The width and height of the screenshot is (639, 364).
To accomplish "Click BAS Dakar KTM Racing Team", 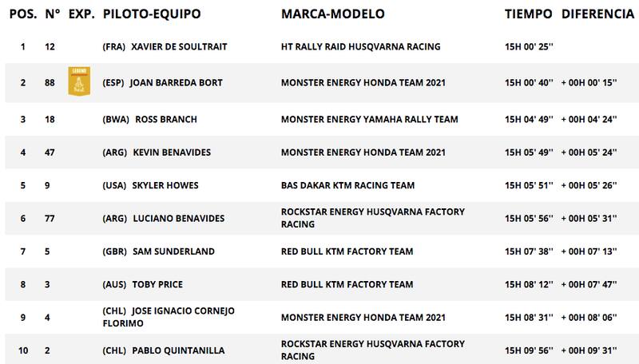I will coord(348,186).
